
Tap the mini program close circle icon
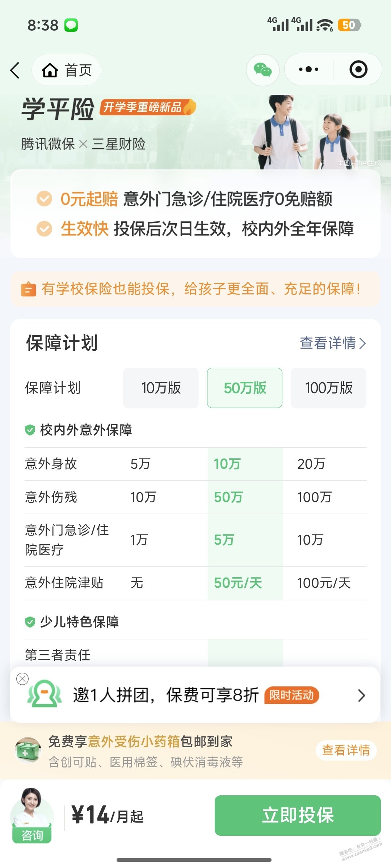pyautogui.click(x=358, y=69)
